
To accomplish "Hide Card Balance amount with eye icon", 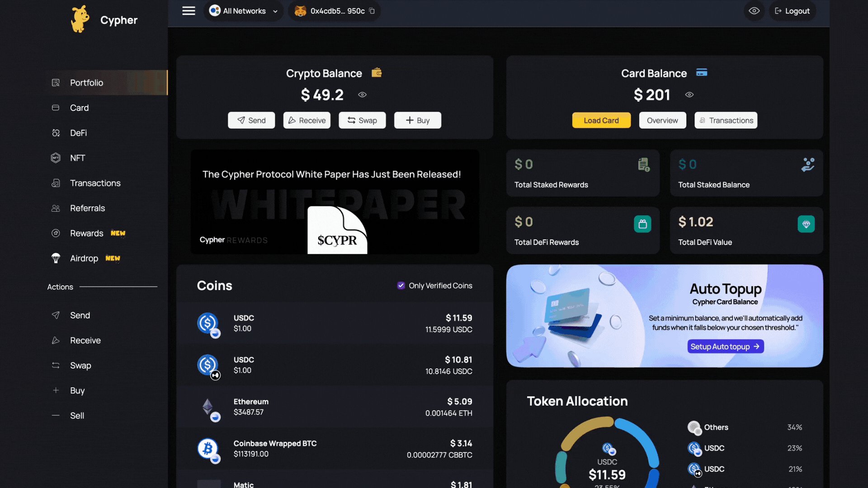I will [689, 94].
